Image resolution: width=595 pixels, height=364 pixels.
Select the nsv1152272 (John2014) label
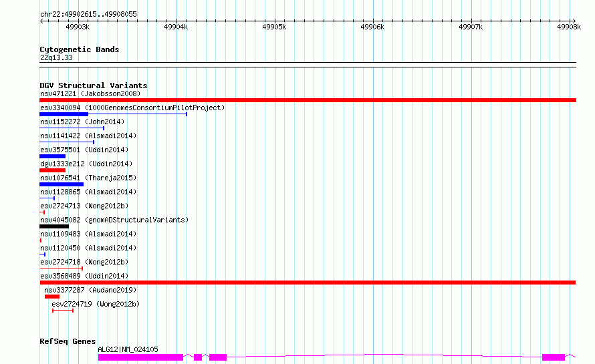pyautogui.click(x=82, y=122)
